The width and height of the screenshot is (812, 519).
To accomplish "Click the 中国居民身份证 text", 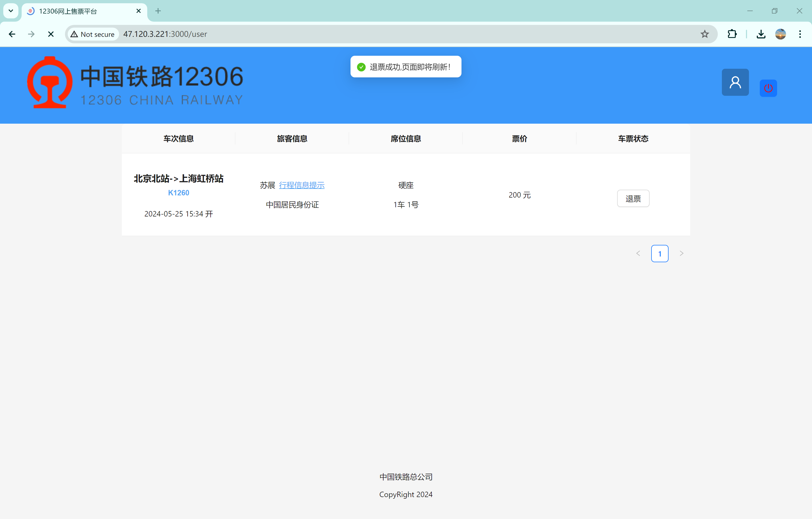I will tap(292, 205).
